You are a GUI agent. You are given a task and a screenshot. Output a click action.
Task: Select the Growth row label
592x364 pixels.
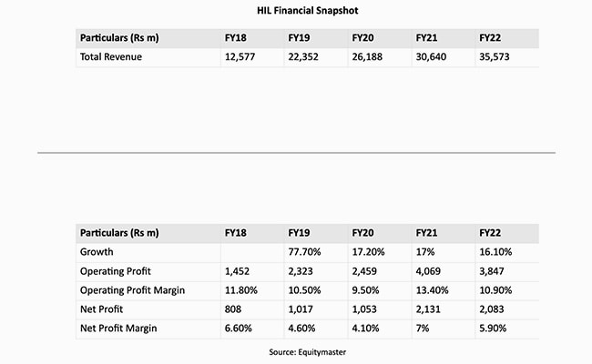pyautogui.click(x=98, y=251)
